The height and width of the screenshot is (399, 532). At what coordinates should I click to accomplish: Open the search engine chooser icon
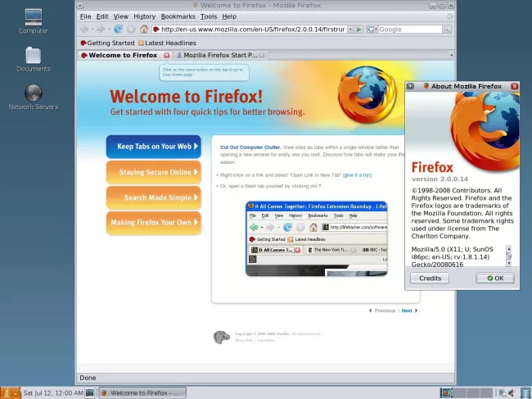[x=372, y=29]
